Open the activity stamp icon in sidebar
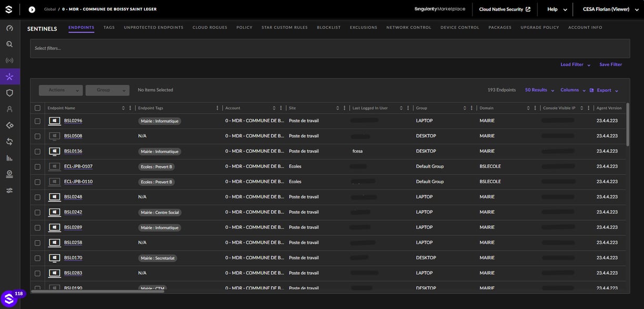Screen dimensions: 644x309 (x=9, y=174)
